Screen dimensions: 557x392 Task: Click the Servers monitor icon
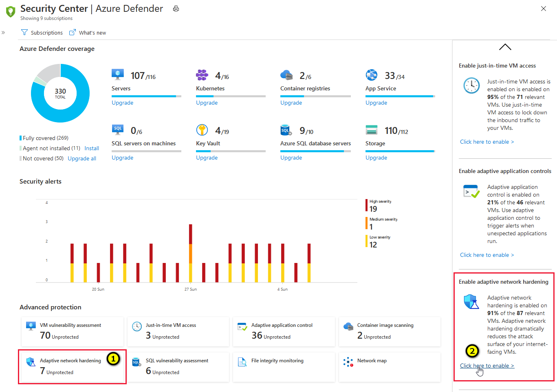point(118,74)
